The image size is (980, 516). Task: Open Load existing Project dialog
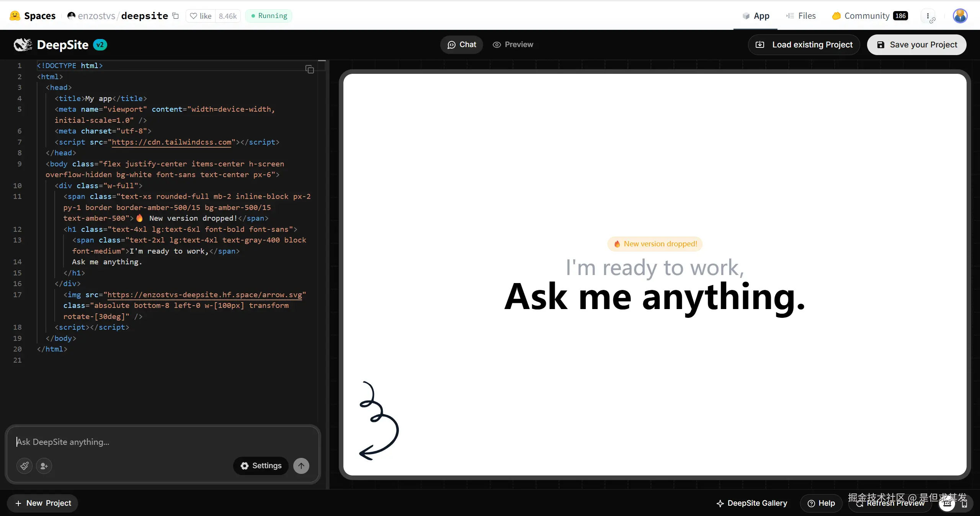804,45
